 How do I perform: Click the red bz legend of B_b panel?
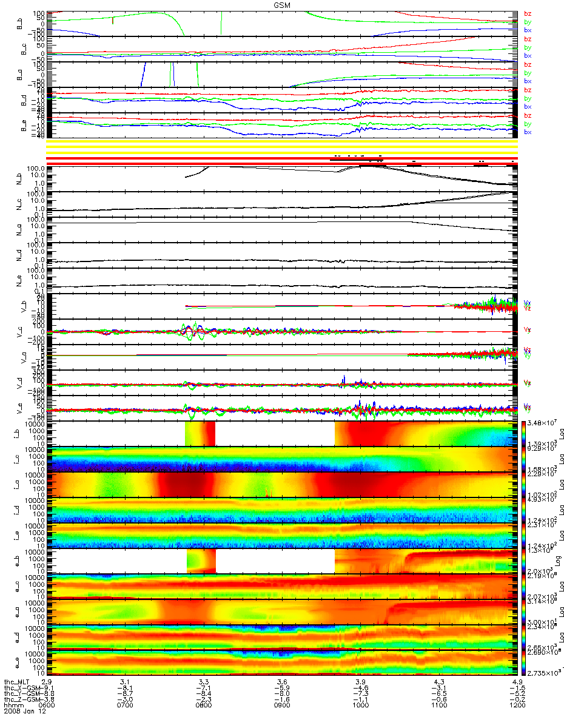527,13
